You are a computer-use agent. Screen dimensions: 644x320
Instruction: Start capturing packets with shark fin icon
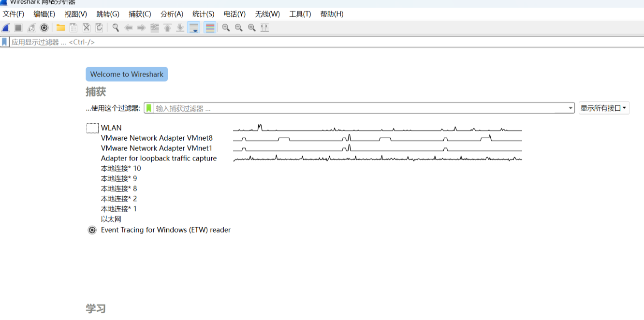click(6, 28)
